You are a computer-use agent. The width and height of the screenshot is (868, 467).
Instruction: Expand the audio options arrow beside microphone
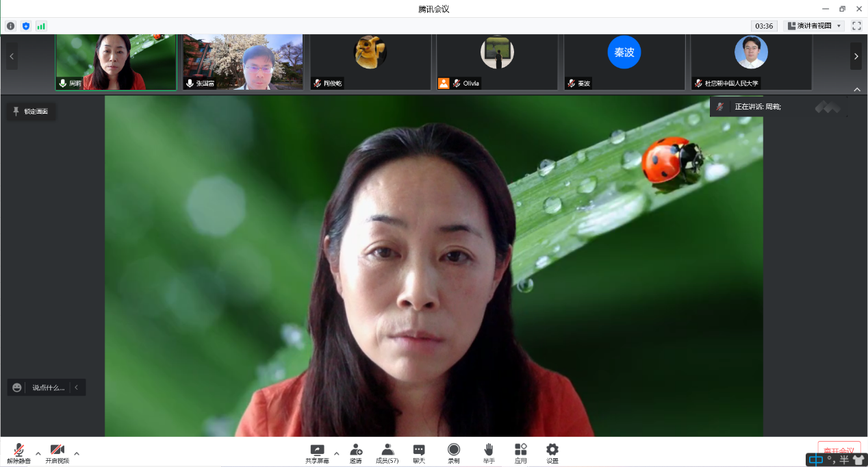pos(38,453)
